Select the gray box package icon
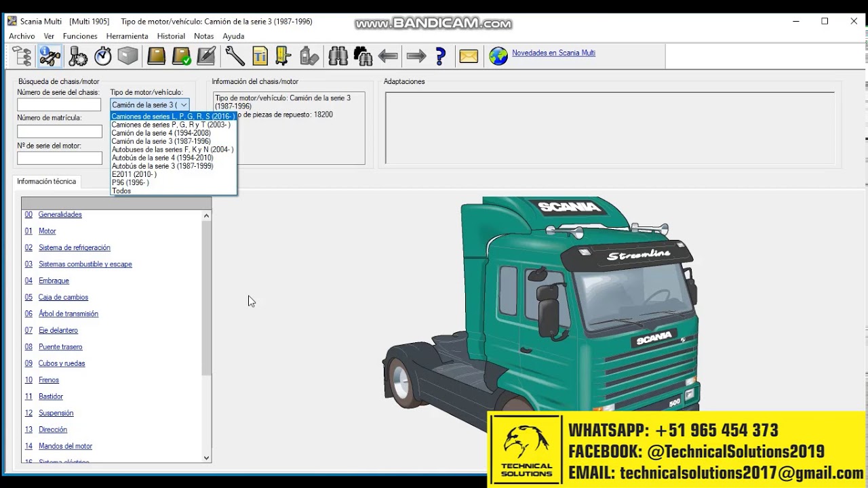The height and width of the screenshot is (488, 868). click(127, 56)
